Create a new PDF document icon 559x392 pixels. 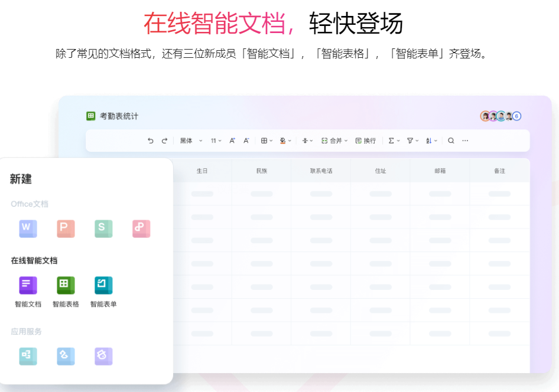141,228
